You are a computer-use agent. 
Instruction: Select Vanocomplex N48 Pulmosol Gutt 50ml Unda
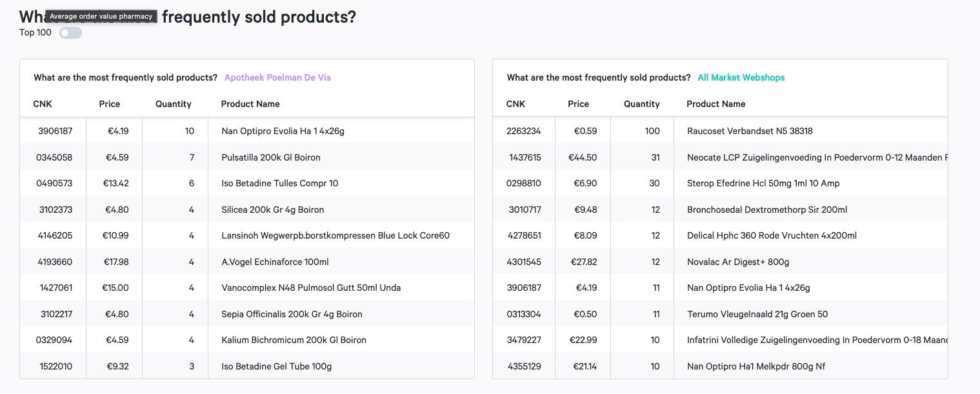pyautogui.click(x=311, y=288)
